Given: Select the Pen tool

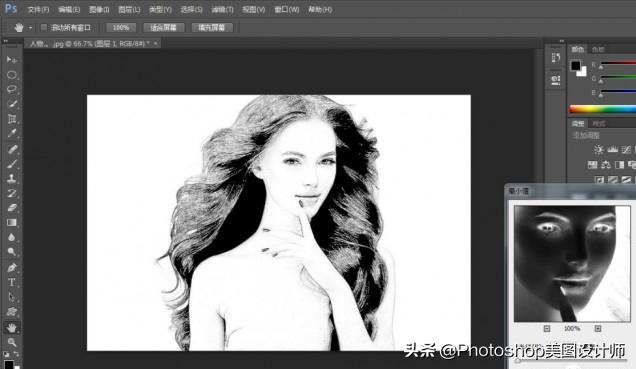Looking at the screenshot, I should [11, 267].
